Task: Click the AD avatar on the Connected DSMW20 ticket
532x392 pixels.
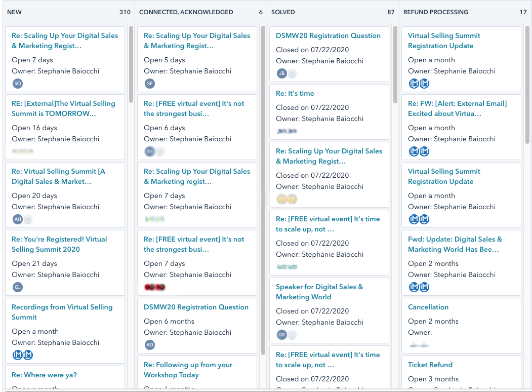Action: tap(150, 345)
